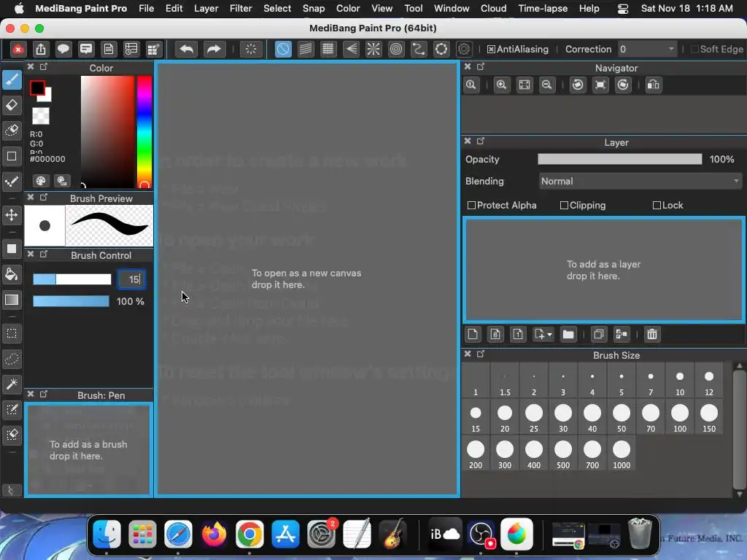The width and height of the screenshot is (747, 560).
Task: Select the Eraser tool
Action: click(x=12, y=105)
